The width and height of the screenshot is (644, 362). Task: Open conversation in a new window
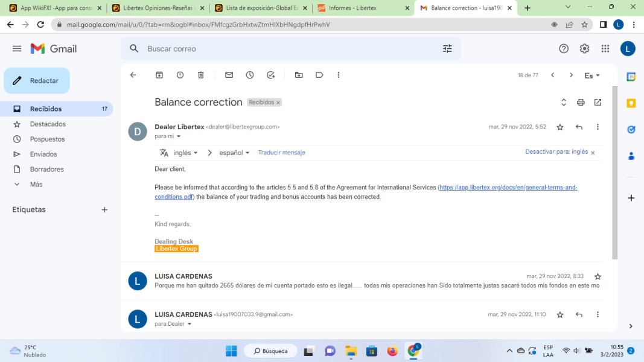click(598, 102)
